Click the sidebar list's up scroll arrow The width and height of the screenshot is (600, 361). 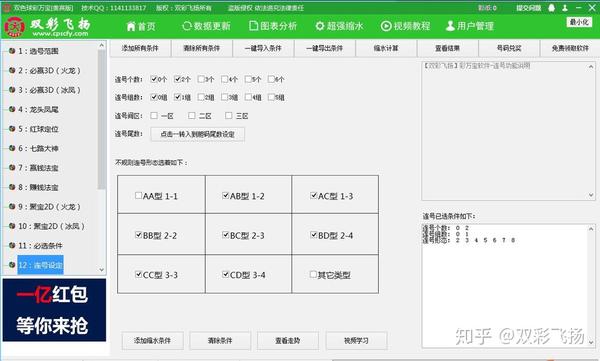point(101,45)
